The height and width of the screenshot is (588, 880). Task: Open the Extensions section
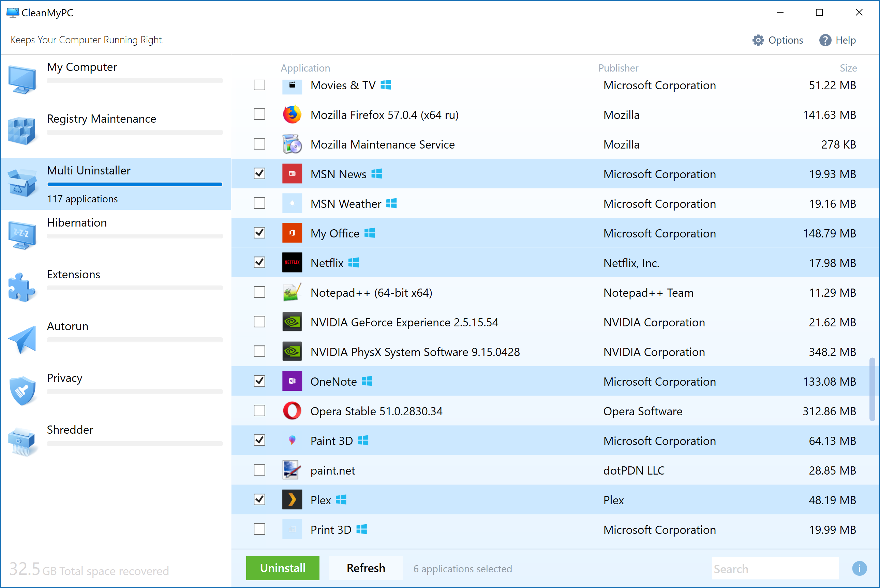(116, 287)
